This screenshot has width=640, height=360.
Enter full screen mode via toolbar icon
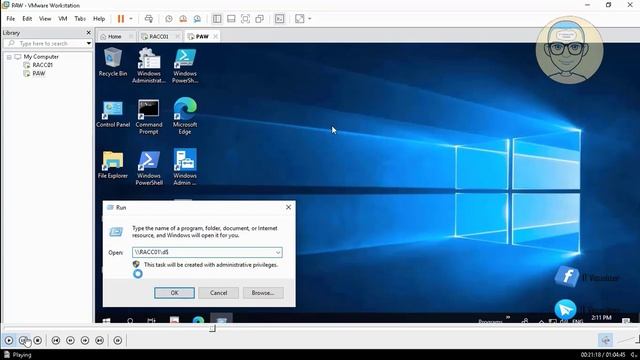coord(245,19)
